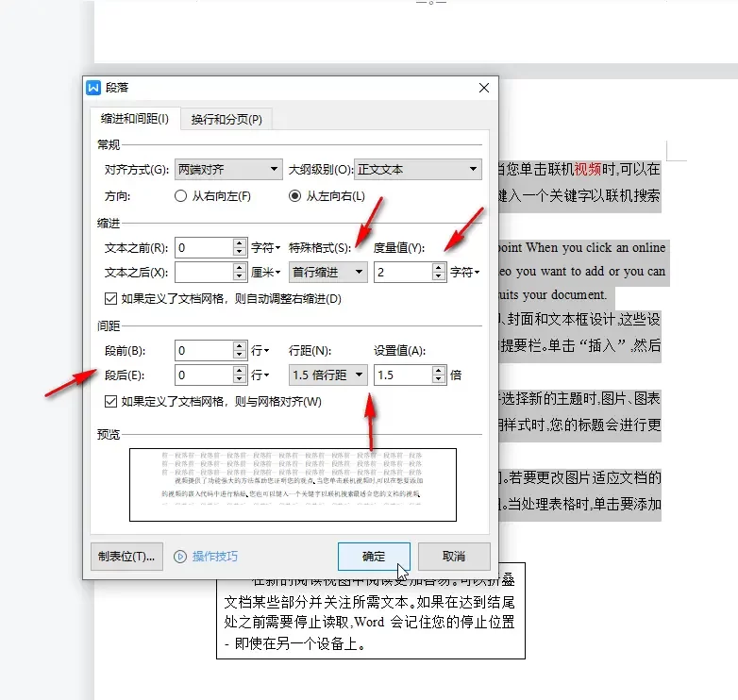Click red word 视频 in document

587,170
